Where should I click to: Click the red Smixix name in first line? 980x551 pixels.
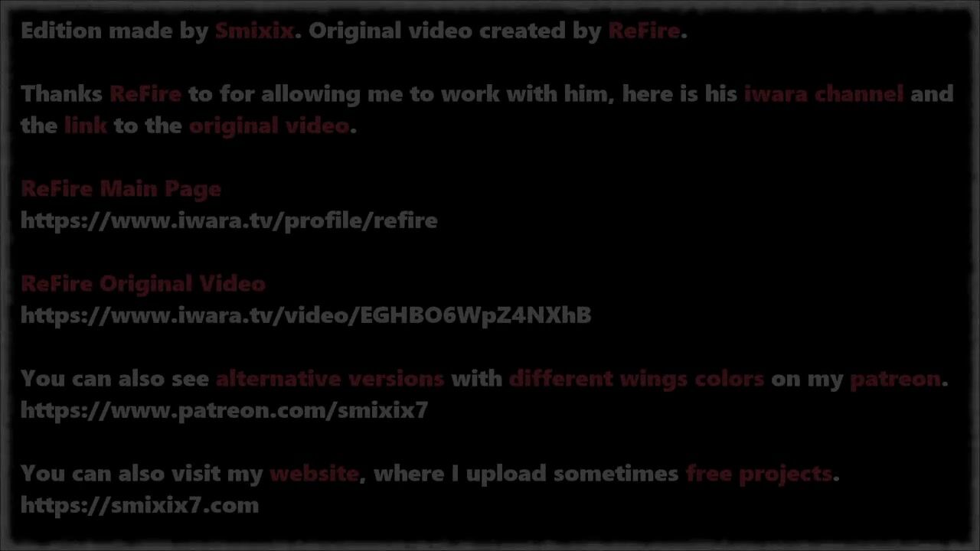[254, 31]
